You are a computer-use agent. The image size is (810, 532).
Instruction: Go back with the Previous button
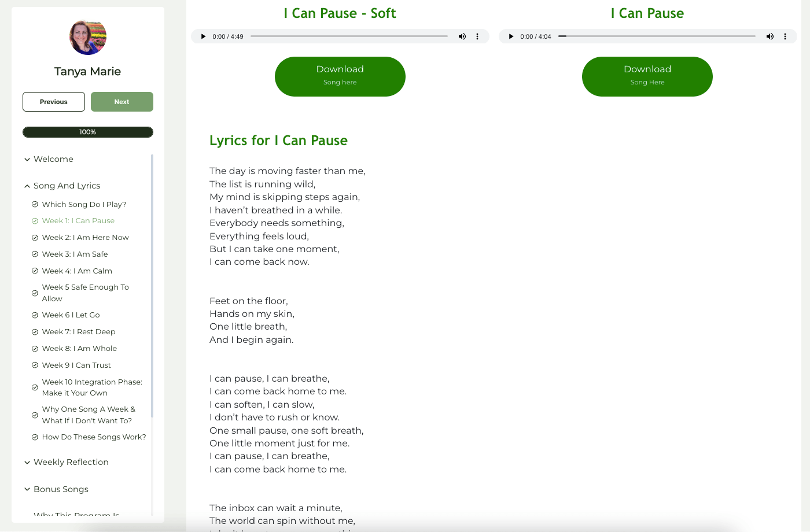[54, 102]
